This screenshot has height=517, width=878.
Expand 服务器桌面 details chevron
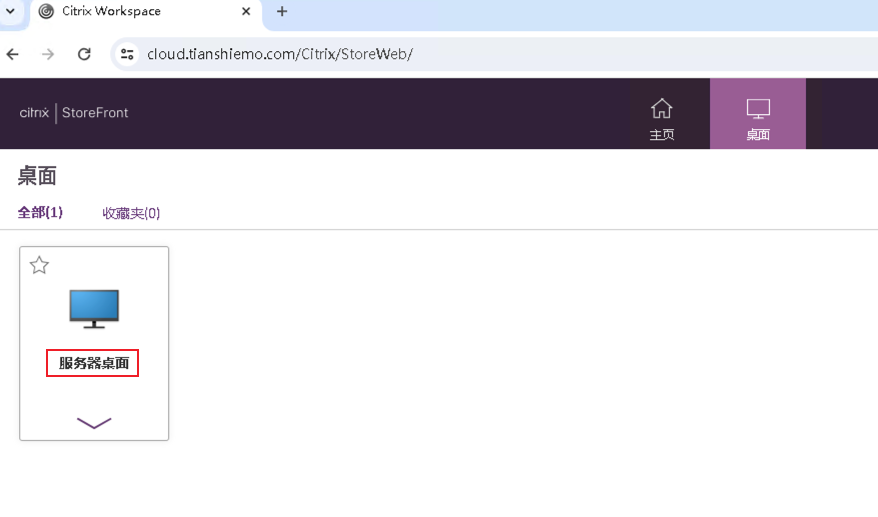click(x=94, y=423)
